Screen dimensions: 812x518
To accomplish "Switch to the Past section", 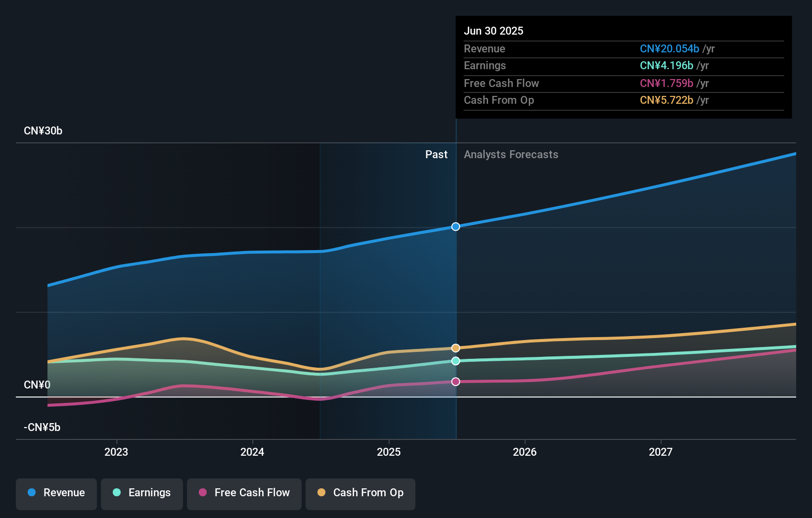I will 436,154.
